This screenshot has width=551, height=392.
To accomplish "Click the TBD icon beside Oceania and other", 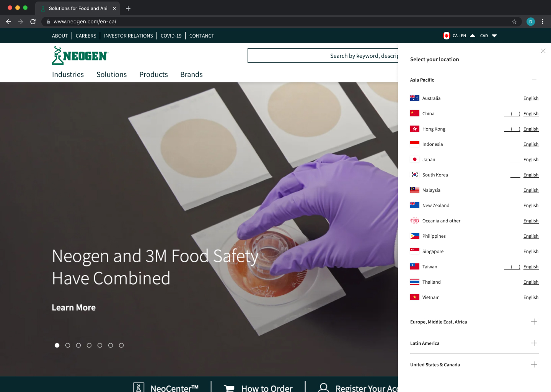I will (x=415, y=220).
